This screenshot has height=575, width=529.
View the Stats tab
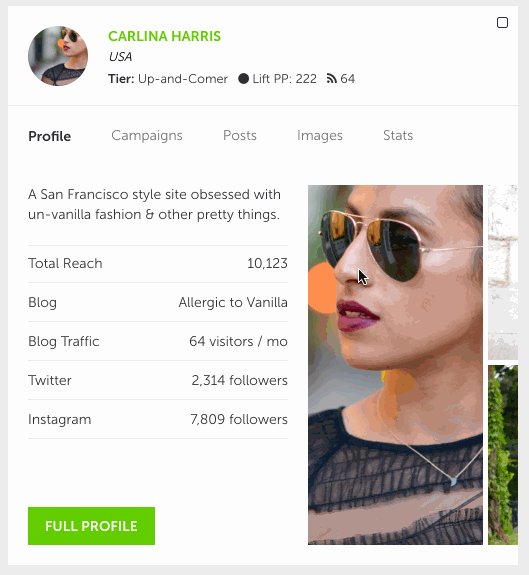coord(398,135)
